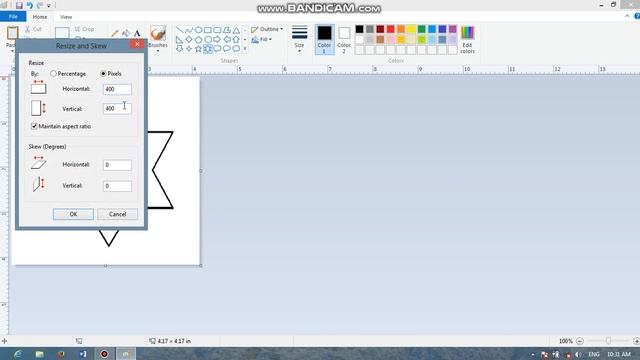640x360 pixels.
Task: Pick the yellow color swatch
Action: click(x=411, y=29)
